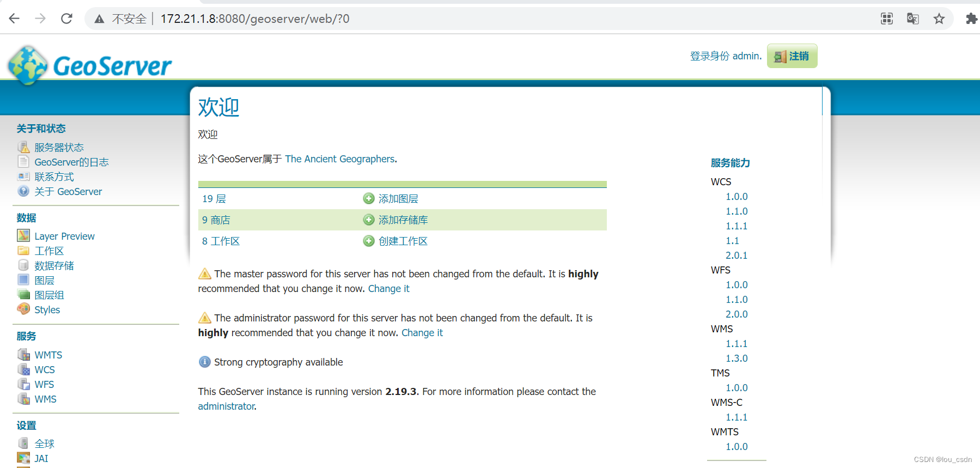Open 工作区 workspaces page in sidebar
Viewport: 980px width, 468px height.
pos(49,251)
